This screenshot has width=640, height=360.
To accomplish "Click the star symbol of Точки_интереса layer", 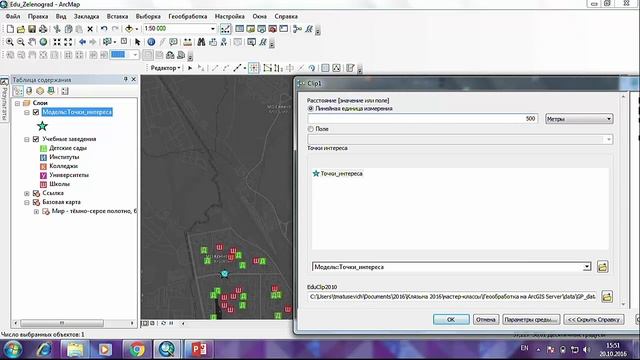I will pos(42,126).
